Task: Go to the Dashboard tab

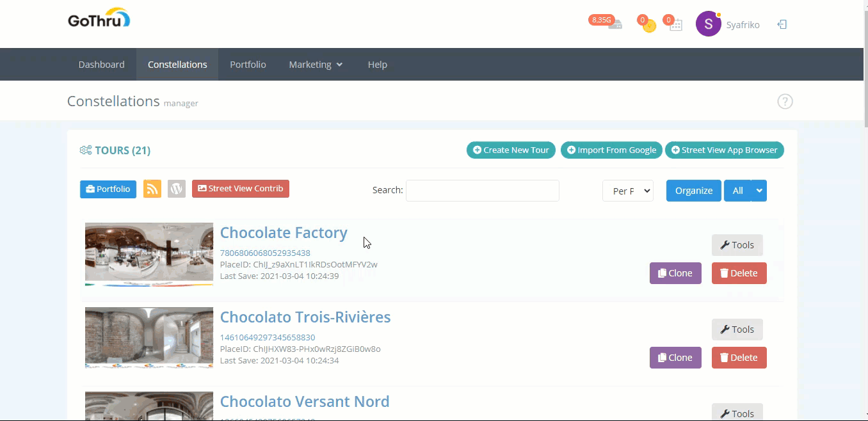Action: coord(102,65)
